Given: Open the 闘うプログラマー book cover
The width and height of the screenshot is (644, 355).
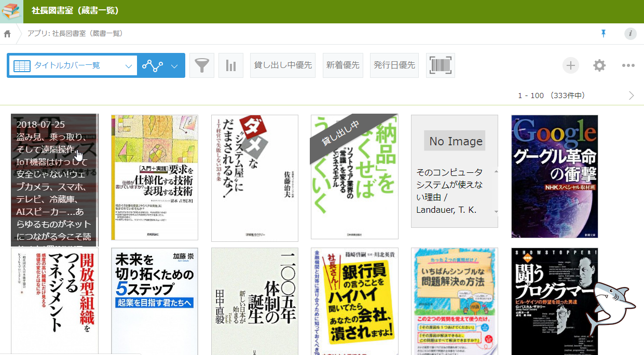Looking at the screenshot, I should pos(555,301).
